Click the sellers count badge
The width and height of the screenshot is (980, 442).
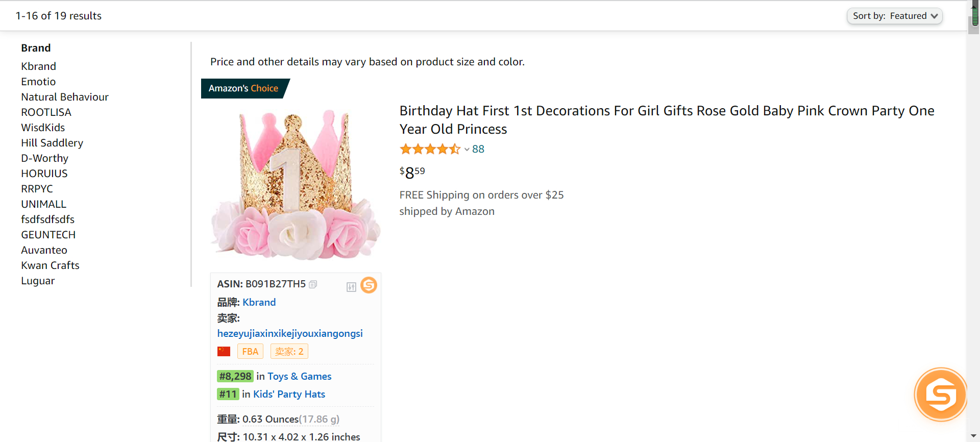[x=289, y=352]
